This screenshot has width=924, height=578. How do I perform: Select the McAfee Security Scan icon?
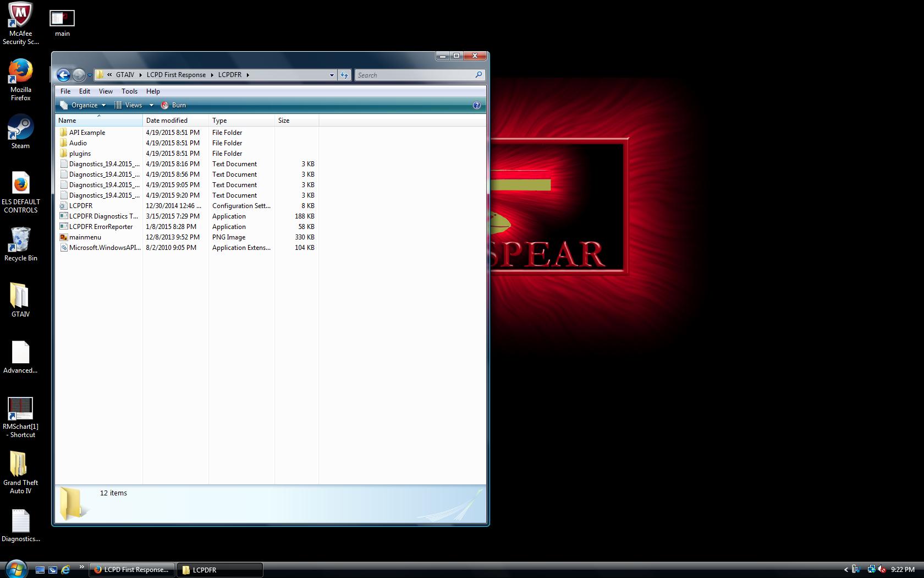click(20, 23)
